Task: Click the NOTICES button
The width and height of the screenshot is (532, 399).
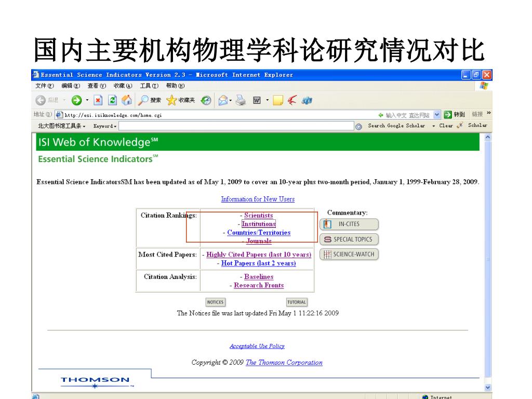Action: 216,302
